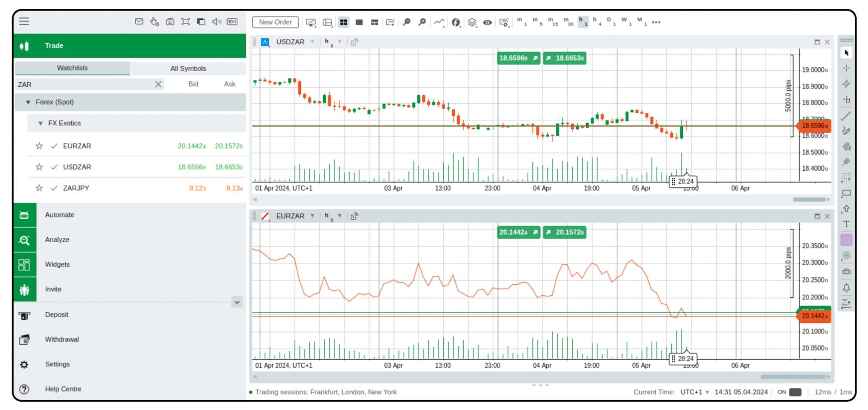Open USDZAR chart symbol dropdown

pyautogui.click(x=312, y=42)
